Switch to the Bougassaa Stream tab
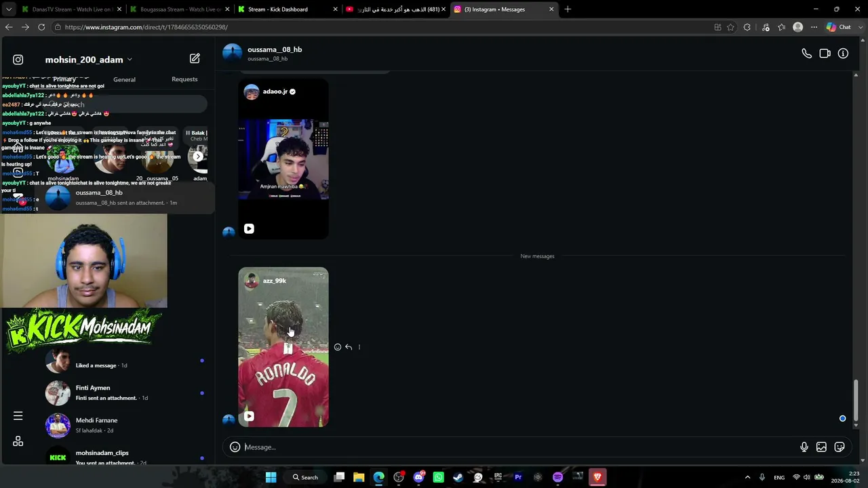The width and height of the screenshot is (868, 488). tap(179, 9)
